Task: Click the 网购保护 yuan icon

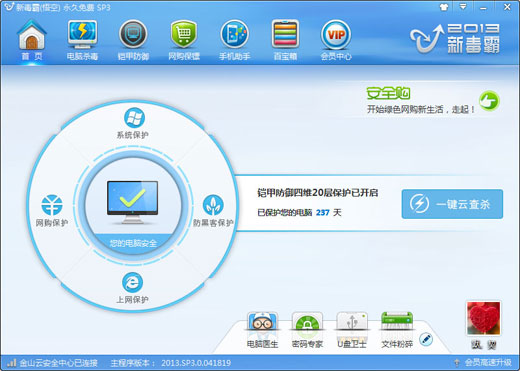Action: click(52, 205)
